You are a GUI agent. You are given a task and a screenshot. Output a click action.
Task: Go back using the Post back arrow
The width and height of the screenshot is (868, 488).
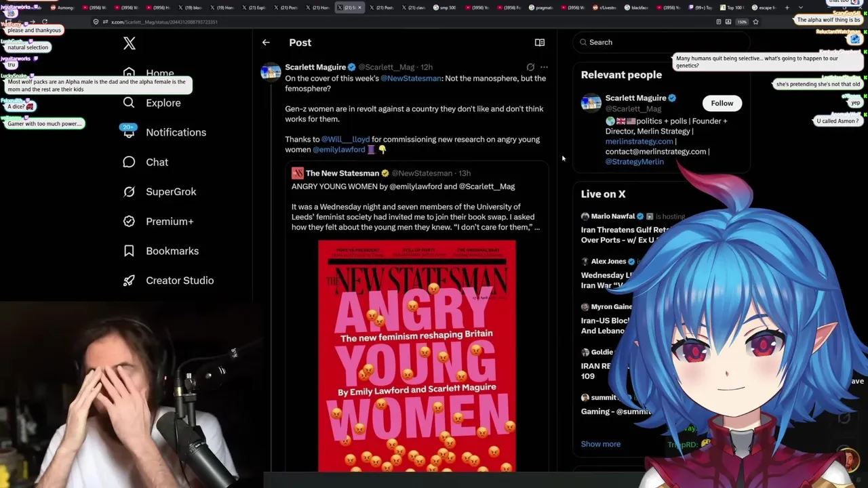coord(266,43)
